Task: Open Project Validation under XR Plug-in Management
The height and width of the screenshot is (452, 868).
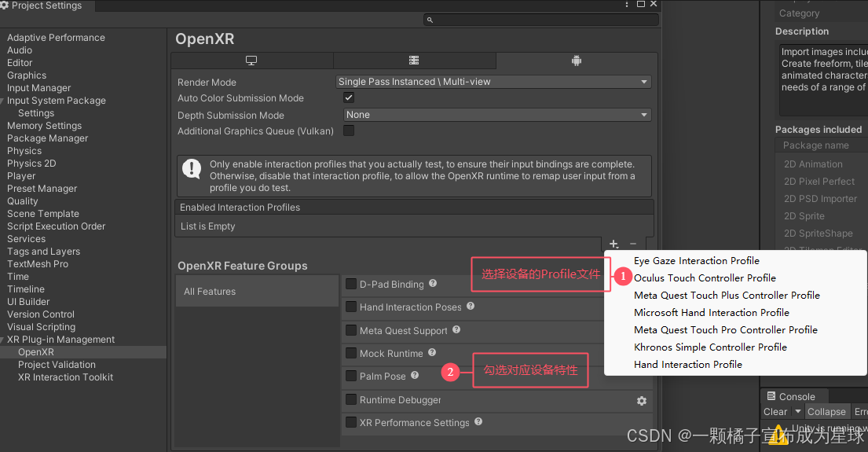Action: 57,365
